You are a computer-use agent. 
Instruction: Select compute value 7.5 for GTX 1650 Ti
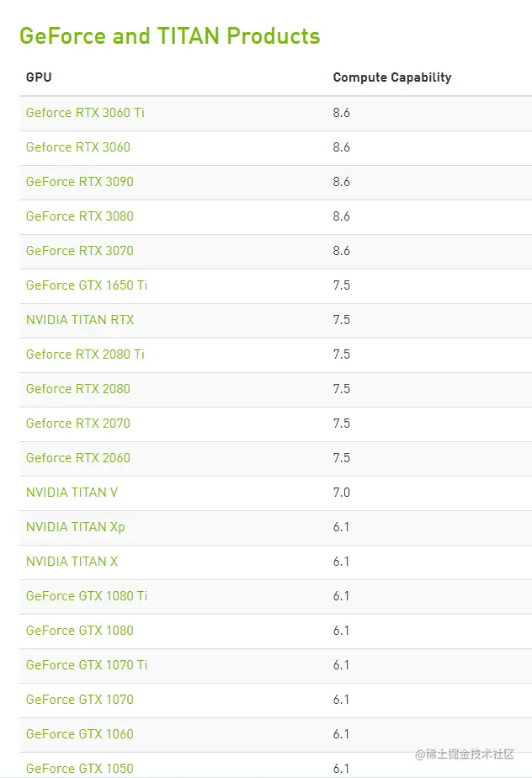click(x=342, y=285)
